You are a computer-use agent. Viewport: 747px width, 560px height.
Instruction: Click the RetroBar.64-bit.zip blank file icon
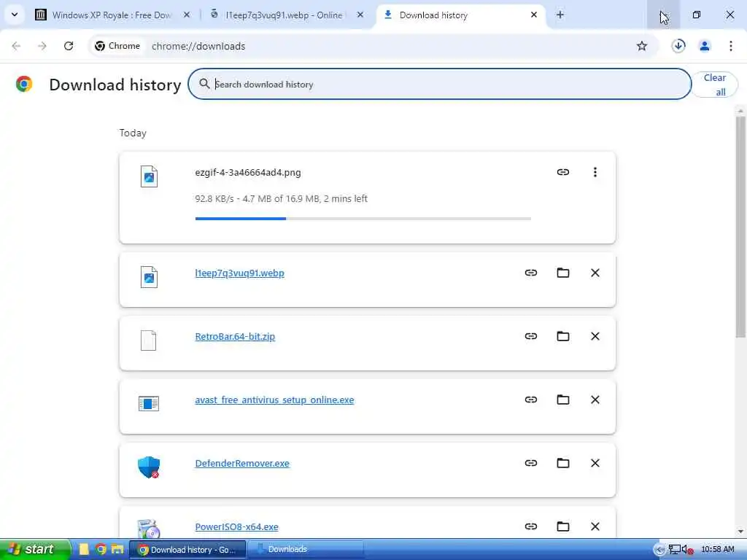tap(148, 341)
